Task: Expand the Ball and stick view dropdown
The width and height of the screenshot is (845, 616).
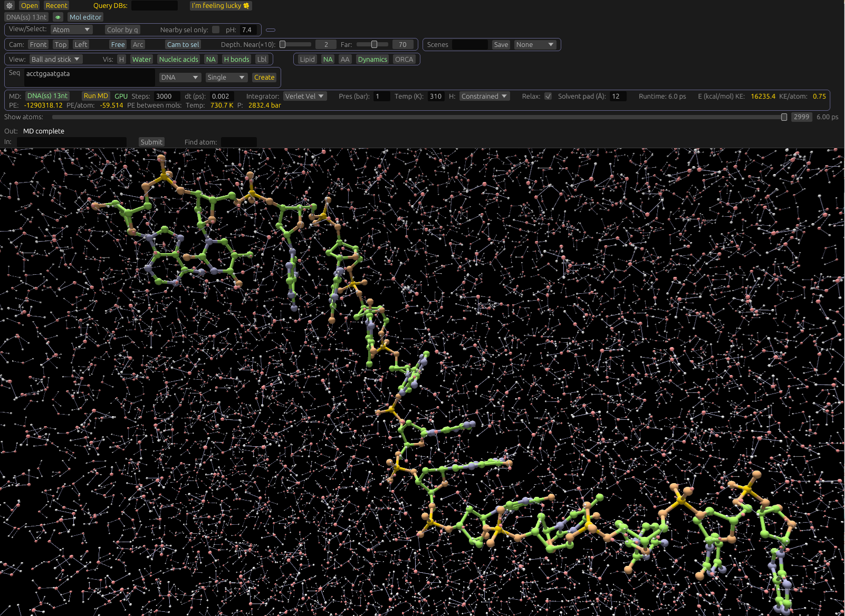Action: pyautogui.click(x=55, y=60)
